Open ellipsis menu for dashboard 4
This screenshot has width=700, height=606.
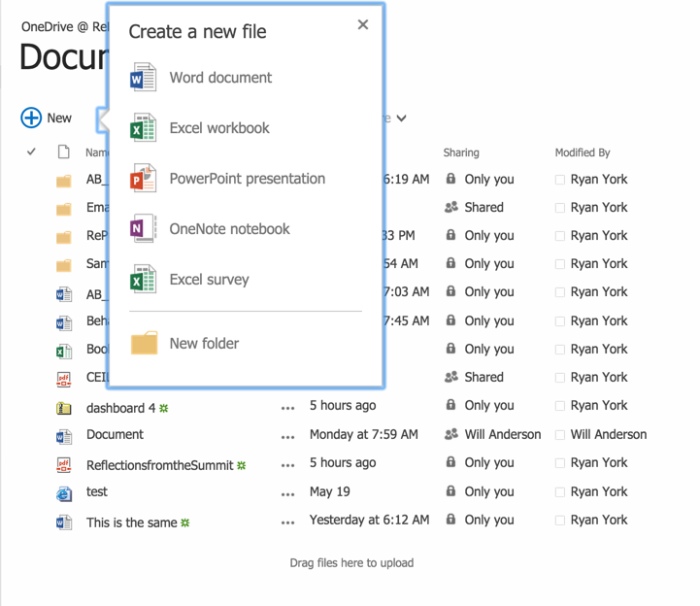pos(288,408)
